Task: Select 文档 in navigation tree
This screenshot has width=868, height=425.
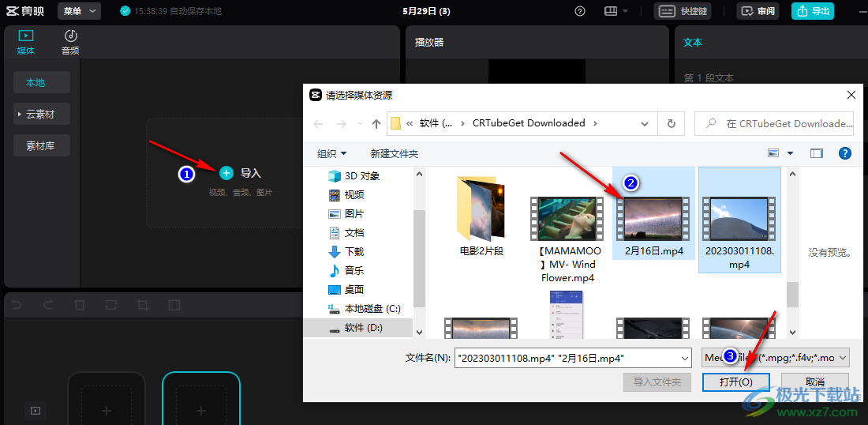Action: (347, 233)
